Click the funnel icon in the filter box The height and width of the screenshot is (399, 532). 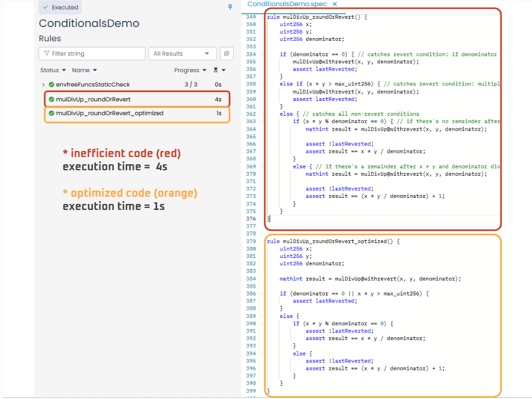coord(46,53)
